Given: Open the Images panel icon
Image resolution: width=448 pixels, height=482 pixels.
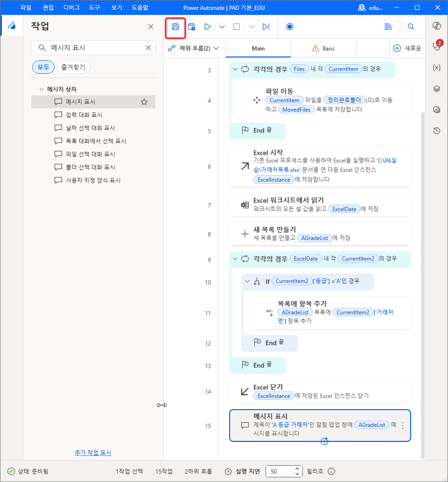Looking at the screenshot, I should [x=437, y=109].
